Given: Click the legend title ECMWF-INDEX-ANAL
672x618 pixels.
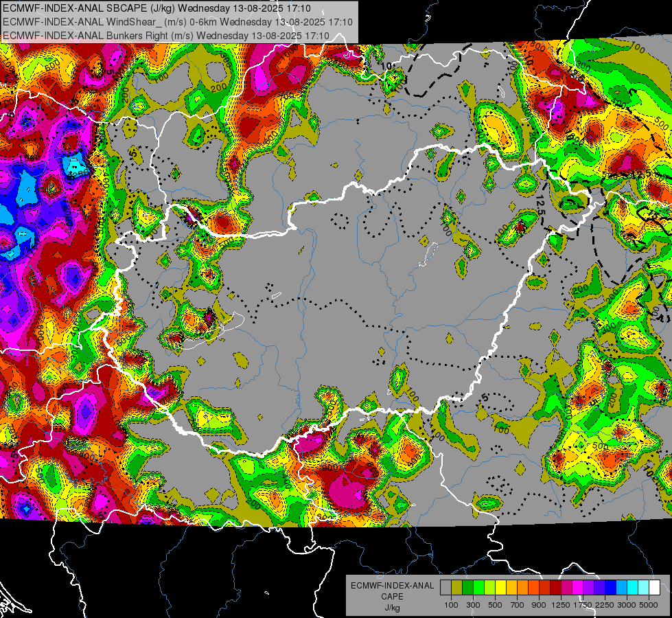Looking at the screenshot, I should point(392,586).
